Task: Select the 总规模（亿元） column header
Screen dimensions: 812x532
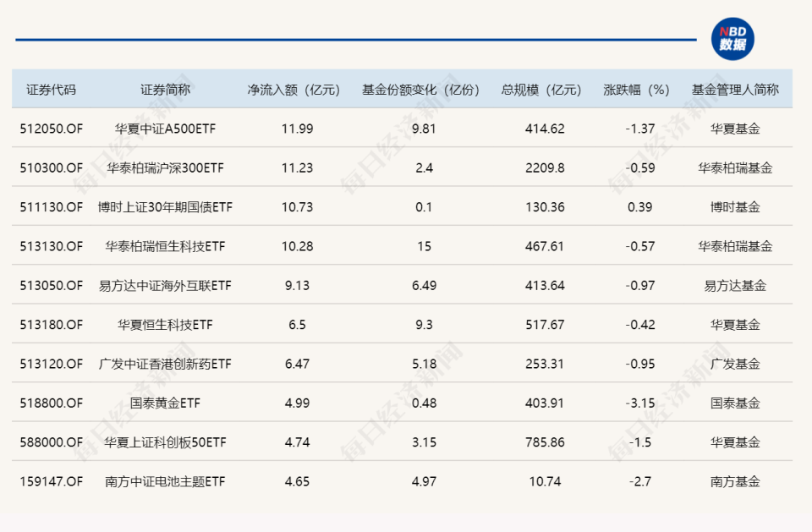Action: click(x=541, y=90)
